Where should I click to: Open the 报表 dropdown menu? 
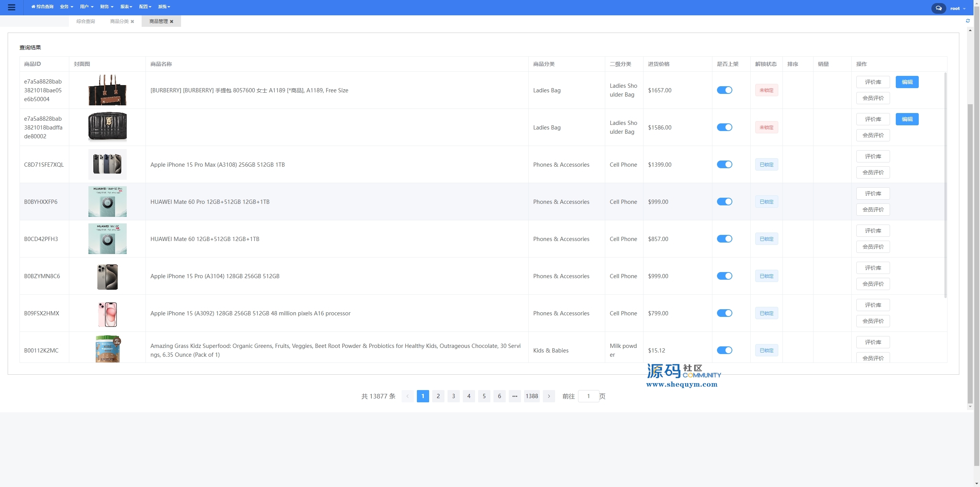(x=126, y=7)
